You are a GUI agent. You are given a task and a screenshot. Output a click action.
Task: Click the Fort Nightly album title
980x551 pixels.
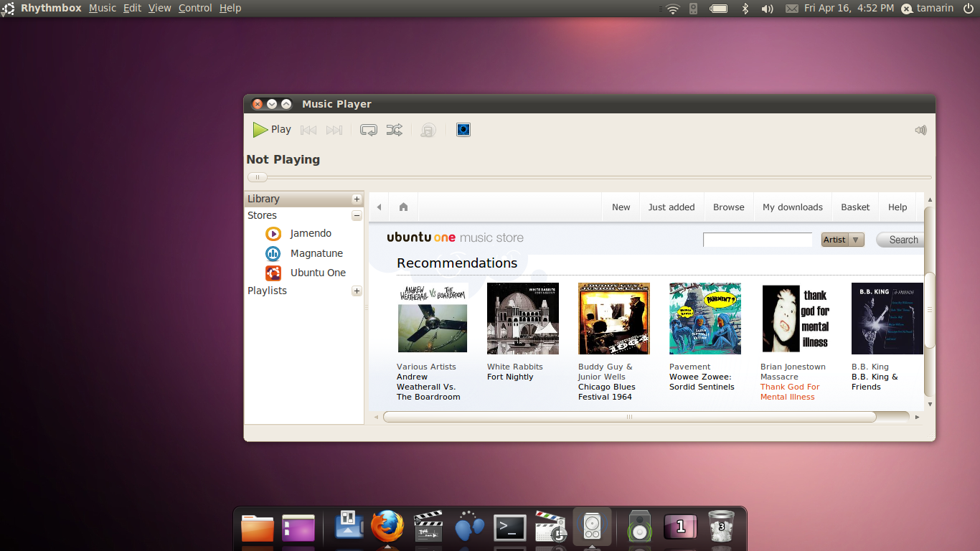510,377
